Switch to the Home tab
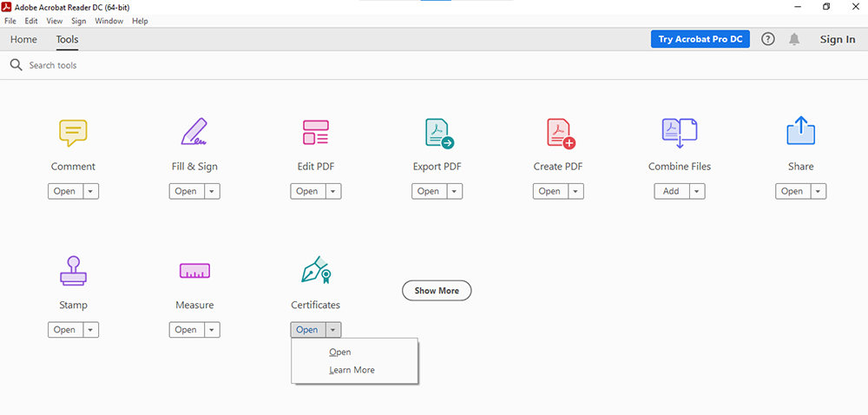Image resolution: width=868 pixels, height=415 pixels. point(23,39)
